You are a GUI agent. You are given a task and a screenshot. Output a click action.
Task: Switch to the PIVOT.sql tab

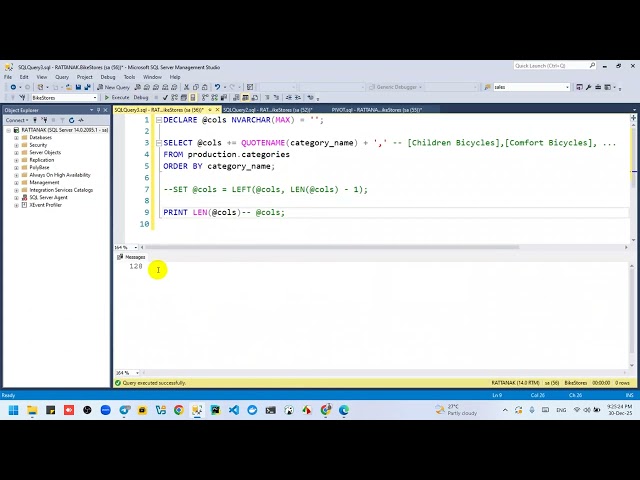(x=377, y=110)
